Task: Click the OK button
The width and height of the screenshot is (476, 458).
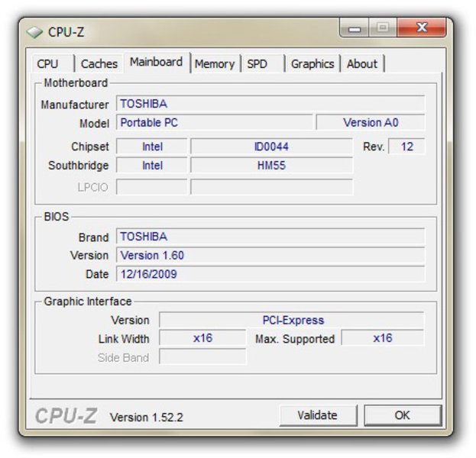Action: click(402, 415)
